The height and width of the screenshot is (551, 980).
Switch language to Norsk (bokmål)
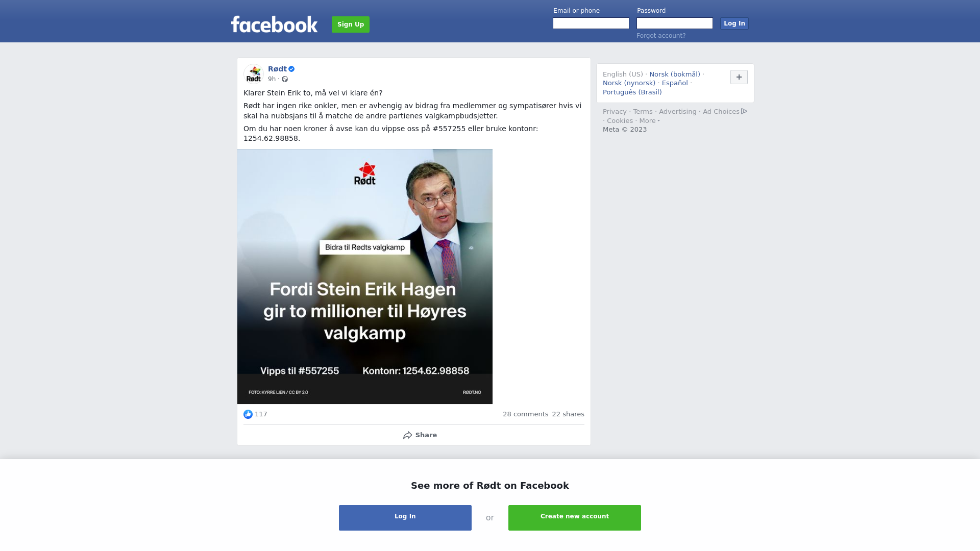pyautogui.click(x=675, y=74)
